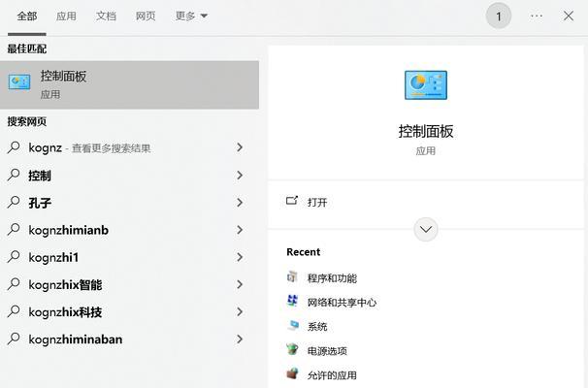Click search icon beside 控制 suggestion

click(x=14, y=175)
